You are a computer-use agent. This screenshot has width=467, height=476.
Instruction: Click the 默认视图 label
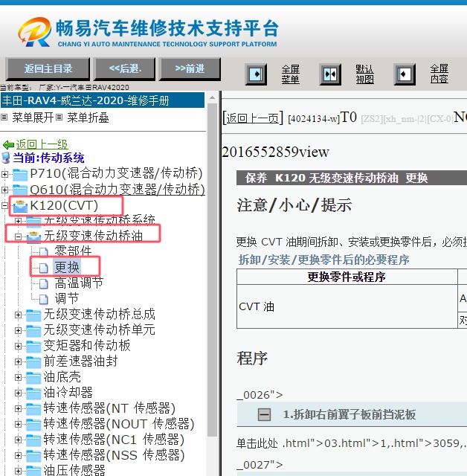pos(364,74)
